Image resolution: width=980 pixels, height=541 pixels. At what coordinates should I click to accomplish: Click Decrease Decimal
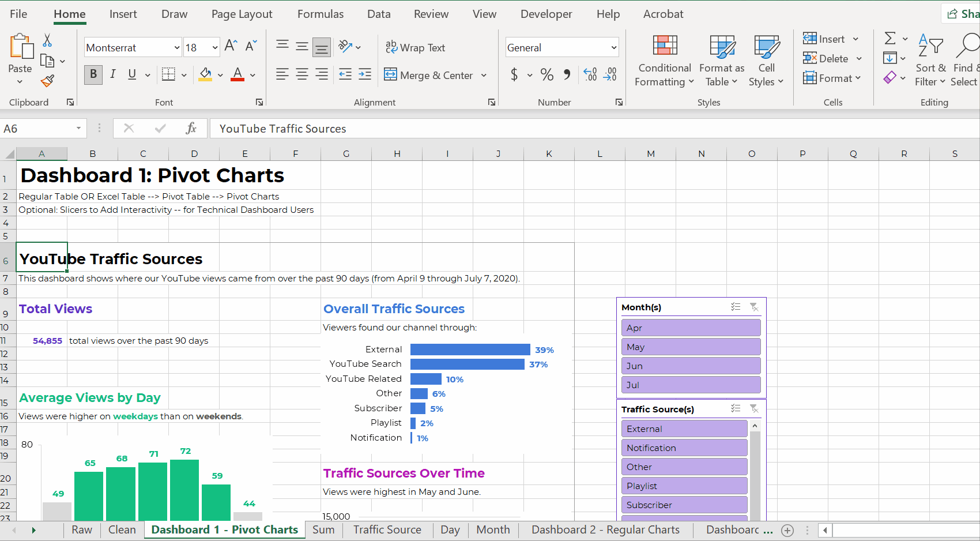(x=610, y=74)
